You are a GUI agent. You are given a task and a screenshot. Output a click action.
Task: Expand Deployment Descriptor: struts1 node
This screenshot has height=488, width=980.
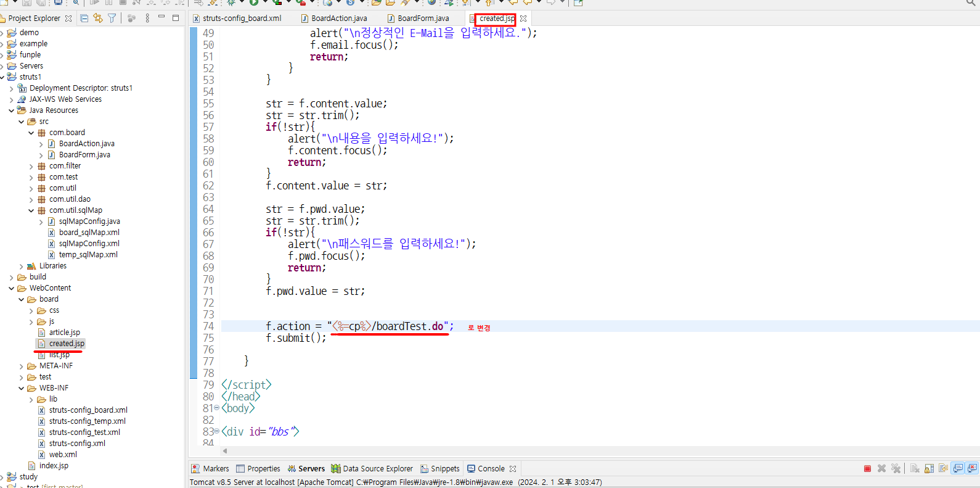(x=12, y=88)
